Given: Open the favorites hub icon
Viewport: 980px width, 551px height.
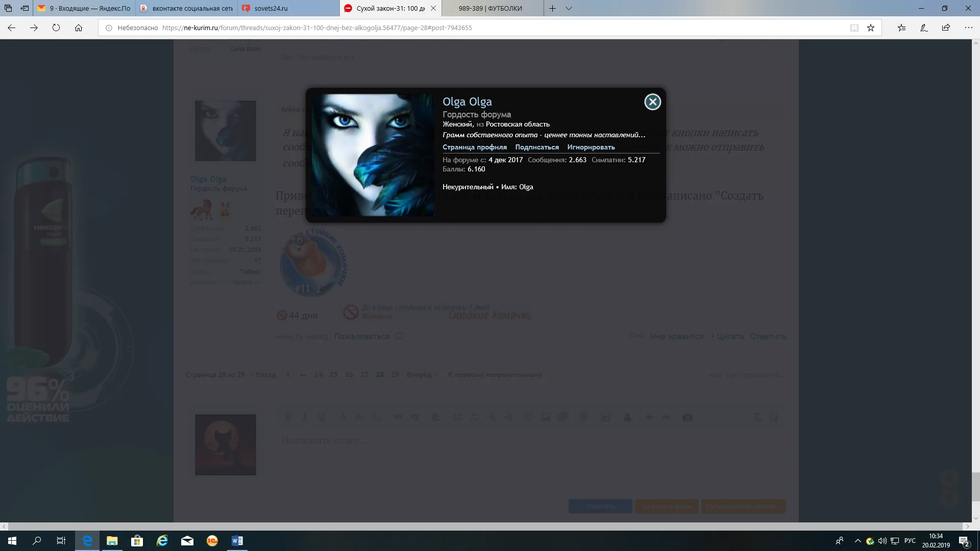Looking at the screenshot, I should (901, 28).
